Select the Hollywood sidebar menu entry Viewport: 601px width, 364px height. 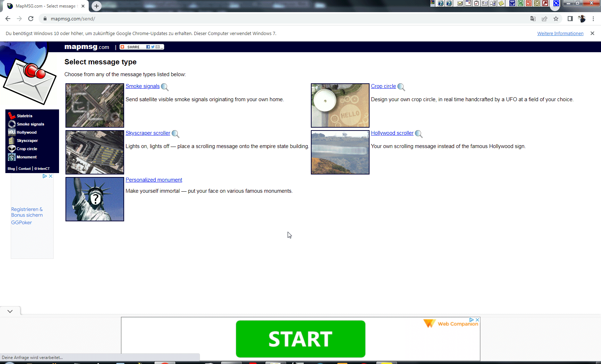click(26, 132)
